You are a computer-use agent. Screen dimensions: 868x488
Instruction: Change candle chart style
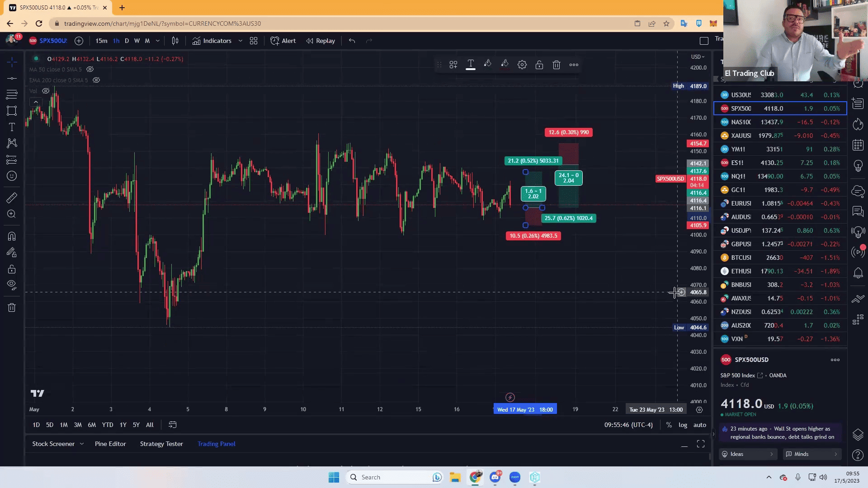click(x=175, y=41)
